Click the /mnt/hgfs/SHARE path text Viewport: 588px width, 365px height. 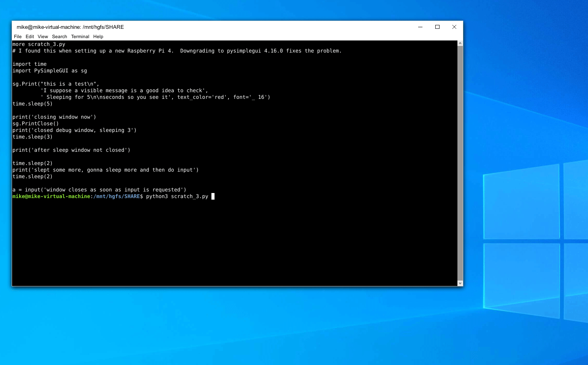point(117,196)
